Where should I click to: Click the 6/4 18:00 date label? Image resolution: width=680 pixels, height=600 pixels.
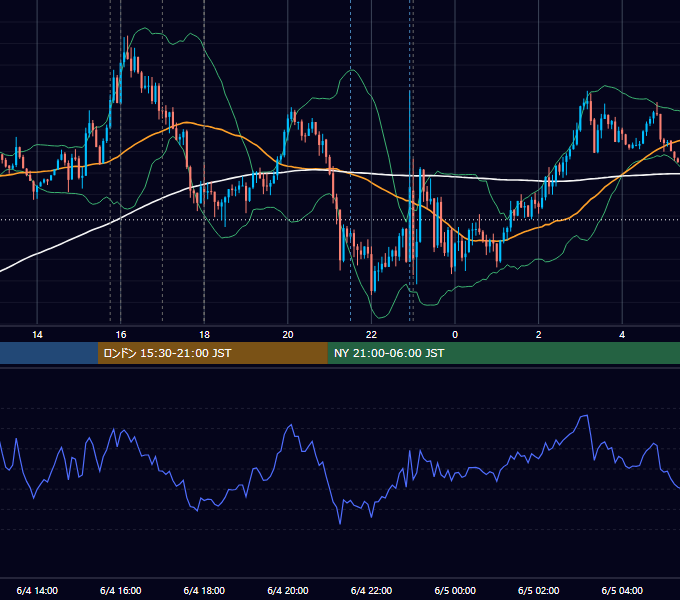[204, 590]
